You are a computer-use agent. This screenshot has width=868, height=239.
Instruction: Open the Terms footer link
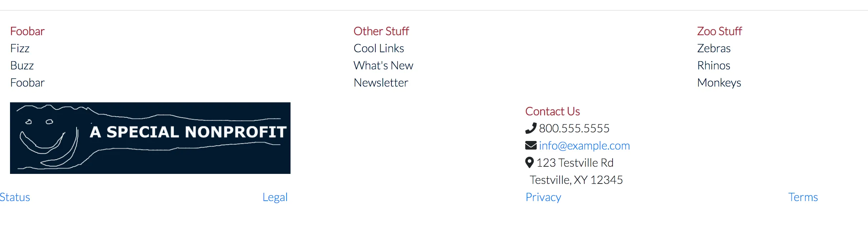pyautogui.click(x=803, y=197)
